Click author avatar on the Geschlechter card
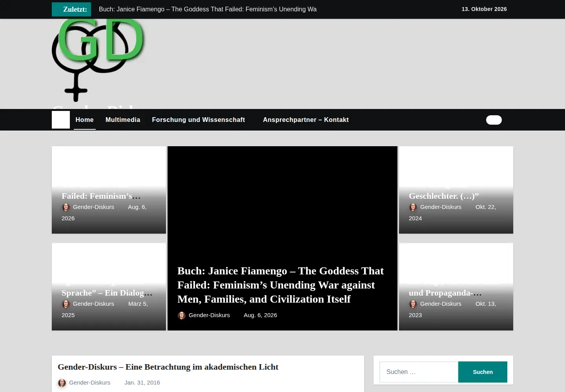The image size is (565, 392). tap(413, 207)
